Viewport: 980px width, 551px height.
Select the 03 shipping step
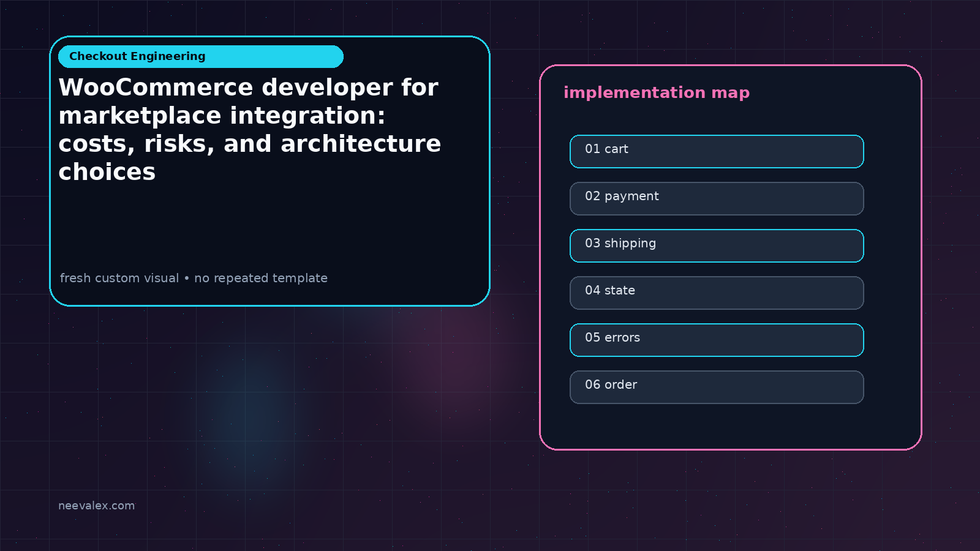(717, 246)
